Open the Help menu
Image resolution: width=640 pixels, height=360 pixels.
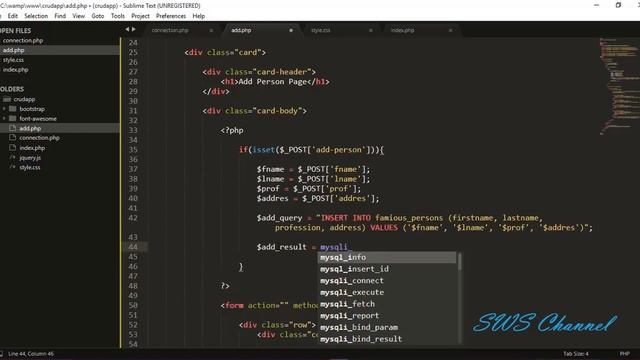pyautogui.click(x=198, y=16)
